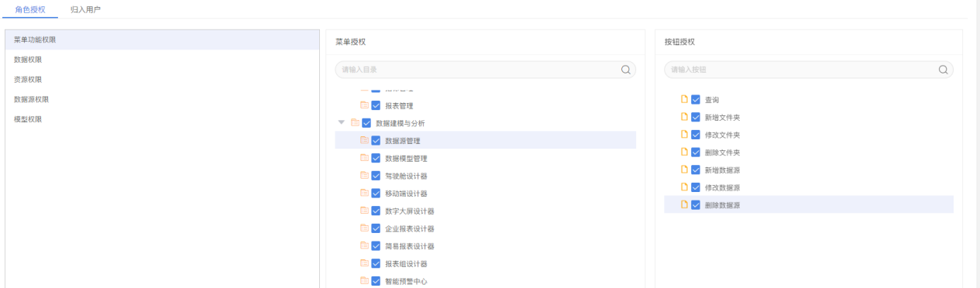Click the folder icon beside 移动端设计器
This screenshot has height=288, width=980.
coord(364,193)
